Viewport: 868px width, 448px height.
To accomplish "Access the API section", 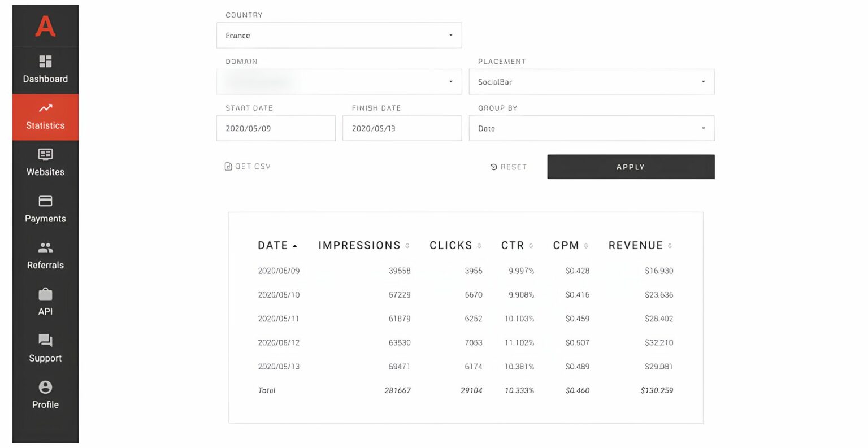I will point(45,303).
